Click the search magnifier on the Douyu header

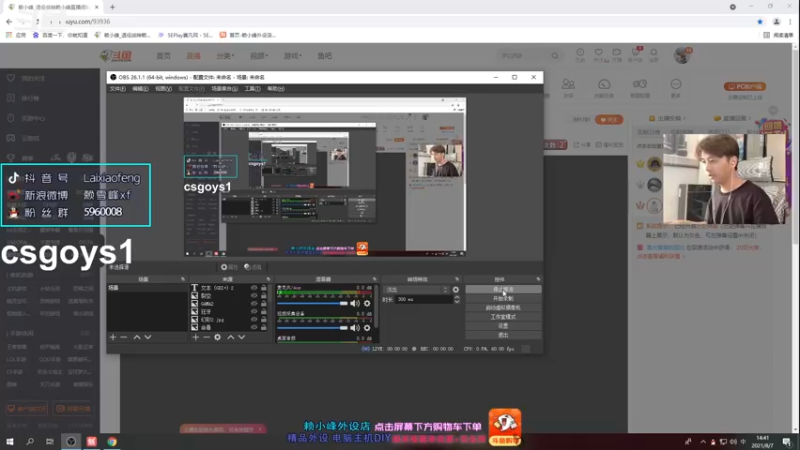coord(555,56)
